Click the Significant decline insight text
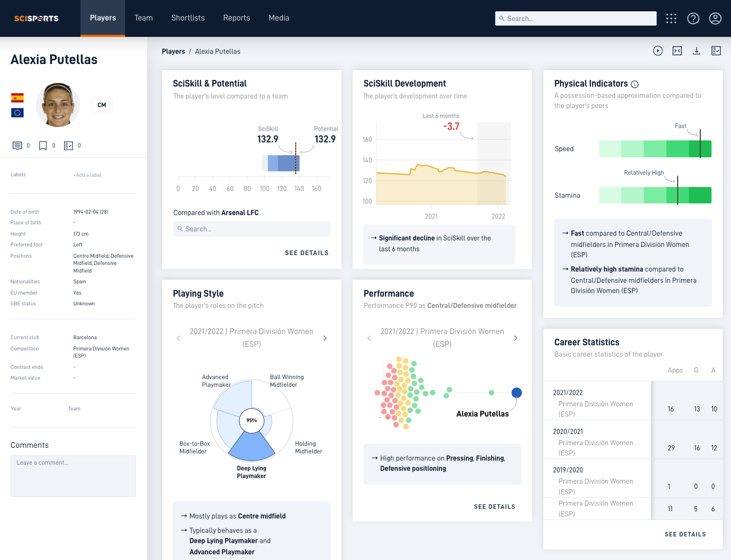Image resolution: width=731 pixels, height=560 pixels. click(407, 238)
